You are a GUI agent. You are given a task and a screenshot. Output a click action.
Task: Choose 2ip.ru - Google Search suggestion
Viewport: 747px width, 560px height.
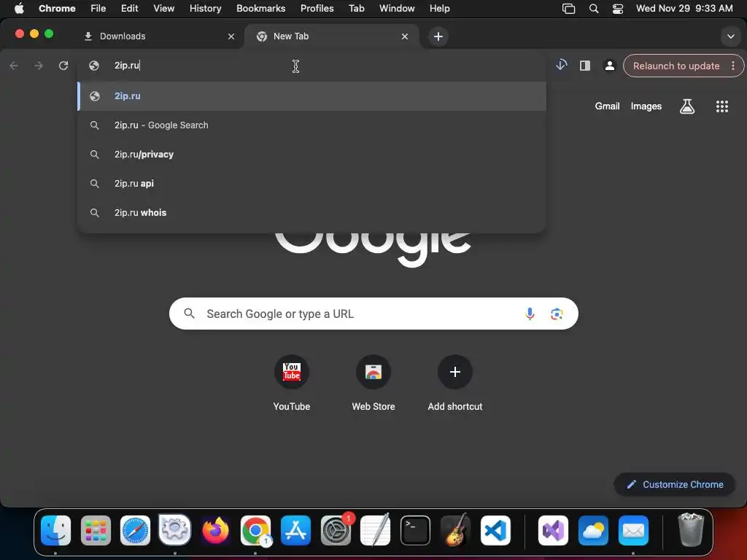pos(311,125)
